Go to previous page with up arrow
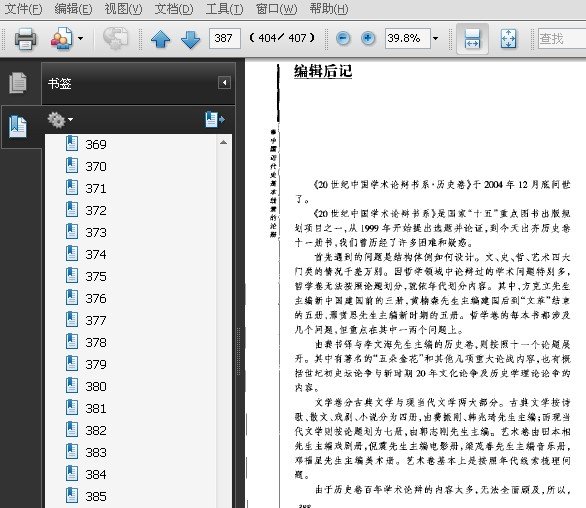The width and height of the screenshot is (586, 508). tap(161, 39)
